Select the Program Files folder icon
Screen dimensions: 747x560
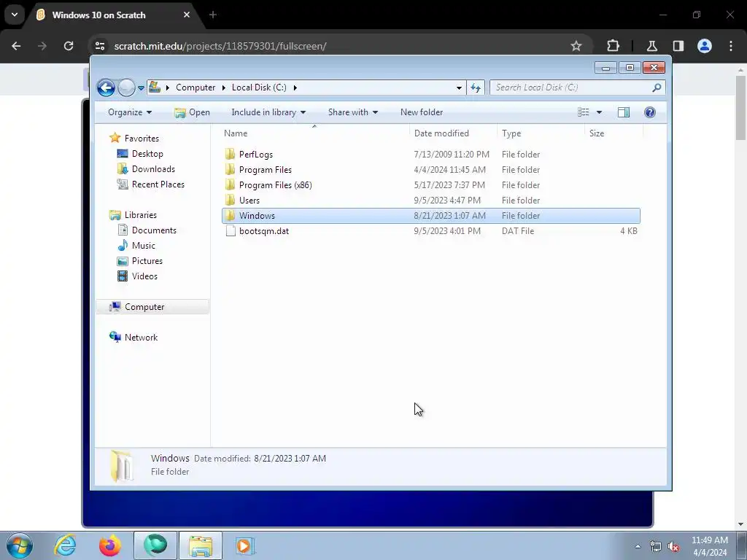(x=230, y=169)
